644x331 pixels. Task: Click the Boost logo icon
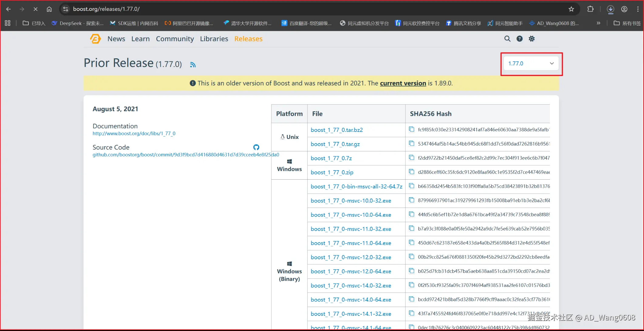pos(95,39)
